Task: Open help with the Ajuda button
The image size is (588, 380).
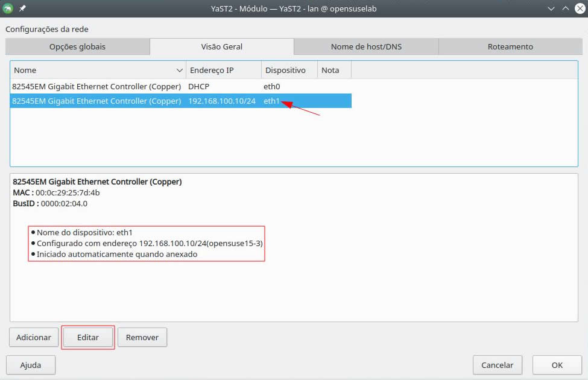Action: (x=31, y=365)
